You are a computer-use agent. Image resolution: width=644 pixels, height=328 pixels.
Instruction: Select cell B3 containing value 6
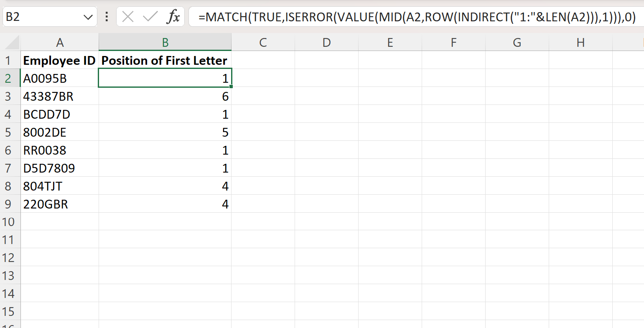click(x=165, y=96)
